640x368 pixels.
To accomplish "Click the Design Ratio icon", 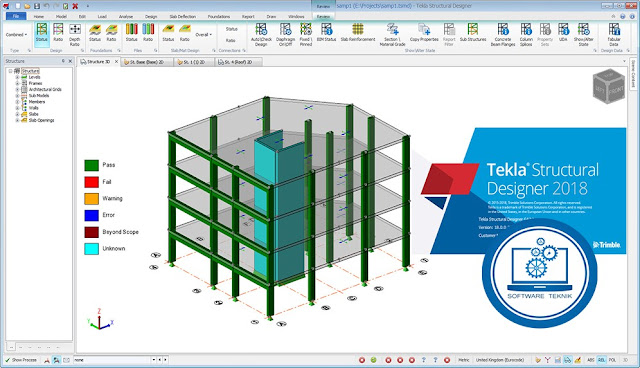I will 58,32.
